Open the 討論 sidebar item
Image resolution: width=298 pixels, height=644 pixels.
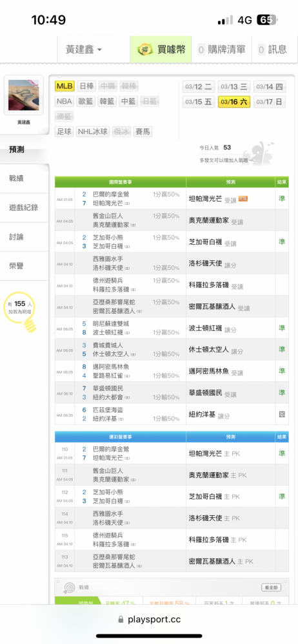pyautogui.click(x=25, y=237)
